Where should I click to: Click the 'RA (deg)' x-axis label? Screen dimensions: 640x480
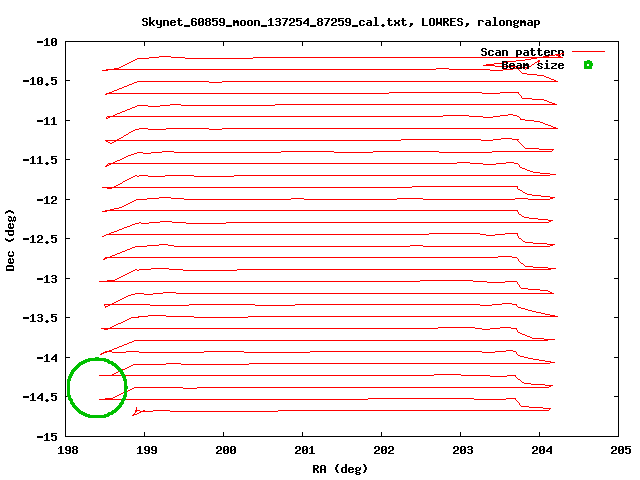click(x=340, y=469)
